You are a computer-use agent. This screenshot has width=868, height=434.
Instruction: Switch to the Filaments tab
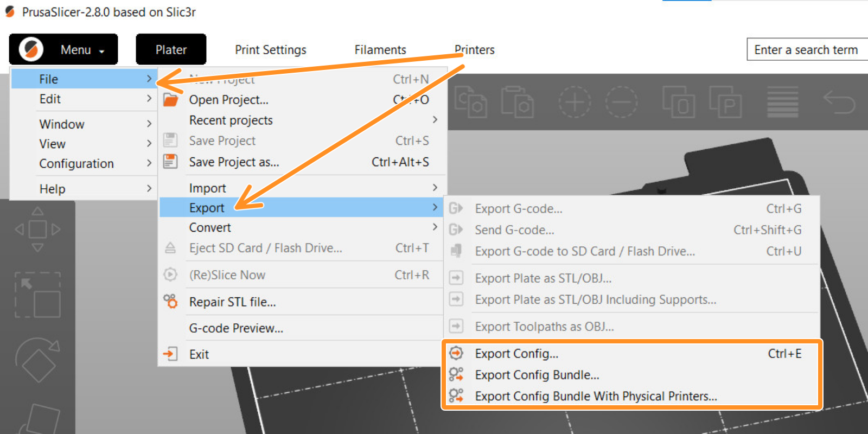pyautogui.click(x=380, y=50)
